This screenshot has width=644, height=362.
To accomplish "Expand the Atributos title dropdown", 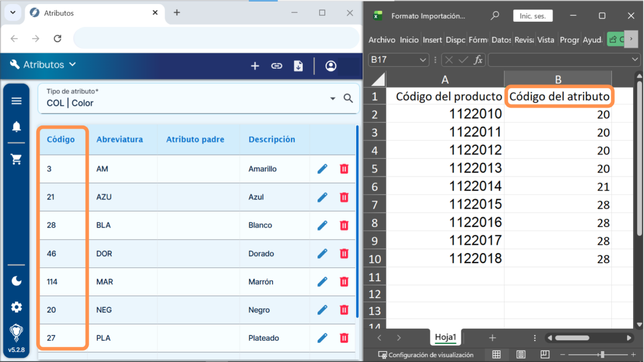I will pos(72,64).
